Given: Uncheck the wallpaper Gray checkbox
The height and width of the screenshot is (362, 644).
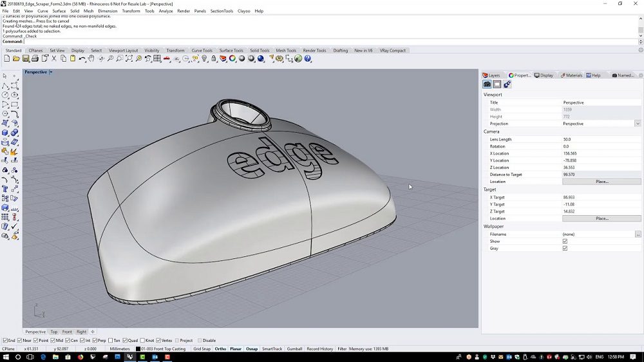Looking at the screenshot, I should [565, 248].
